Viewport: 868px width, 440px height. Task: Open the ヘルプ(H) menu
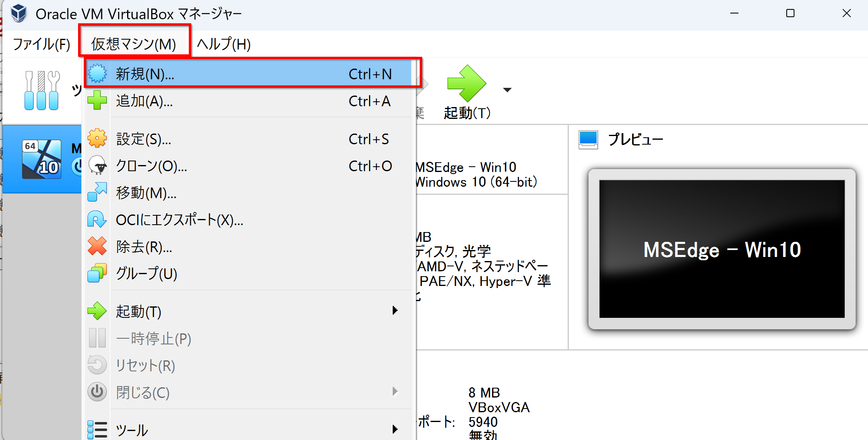(224, 44)
